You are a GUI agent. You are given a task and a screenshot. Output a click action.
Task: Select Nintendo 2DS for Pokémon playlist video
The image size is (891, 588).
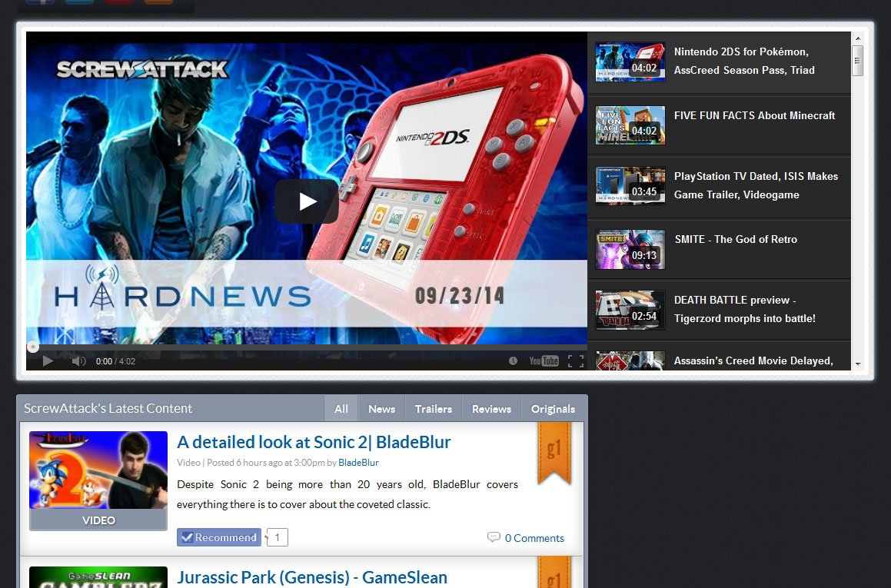[x=719, y=62]
